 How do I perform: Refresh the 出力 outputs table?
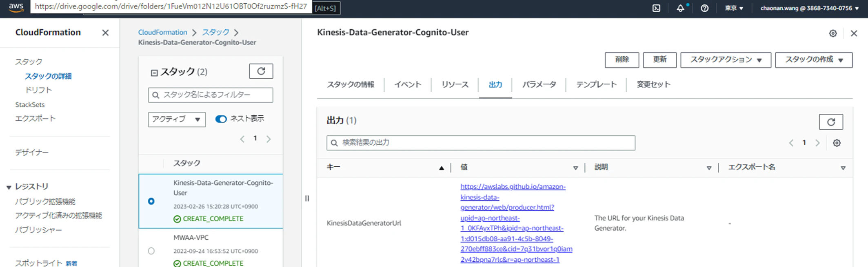click(831, 122)
